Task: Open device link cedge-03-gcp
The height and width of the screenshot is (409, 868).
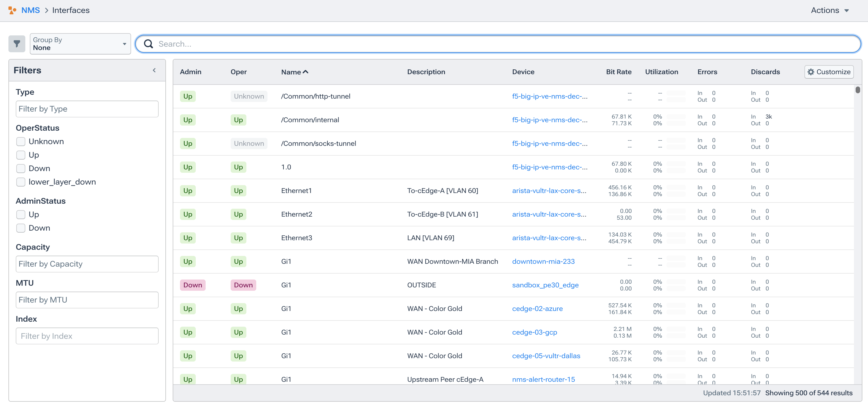Action: click(x=534, y=332)
